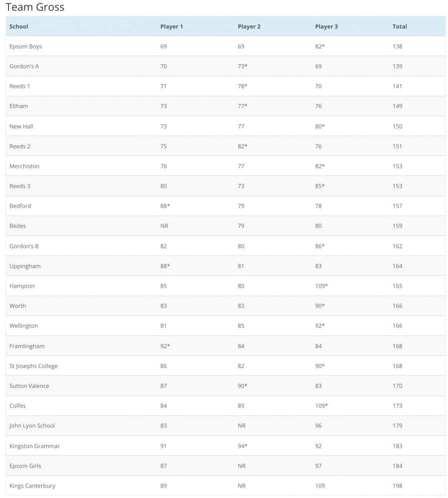Click the Team Gross heading

tap(35, 7)
